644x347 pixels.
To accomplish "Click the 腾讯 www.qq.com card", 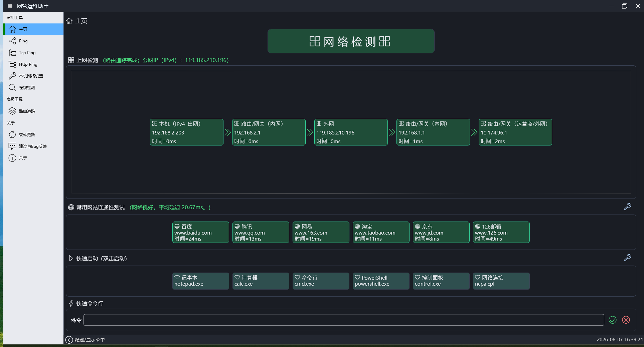I will pyautogui.click(x=261, y=232).
